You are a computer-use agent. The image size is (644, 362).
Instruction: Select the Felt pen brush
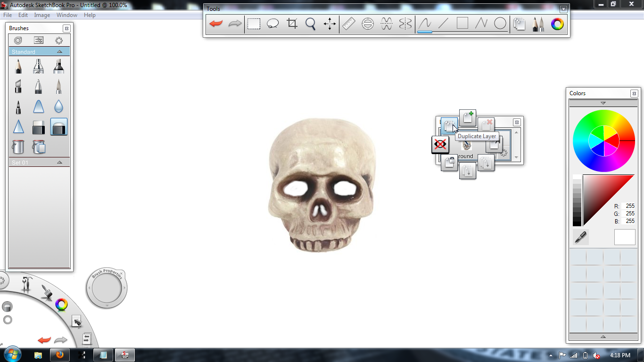pyautogui.click(x=18, y=107)
